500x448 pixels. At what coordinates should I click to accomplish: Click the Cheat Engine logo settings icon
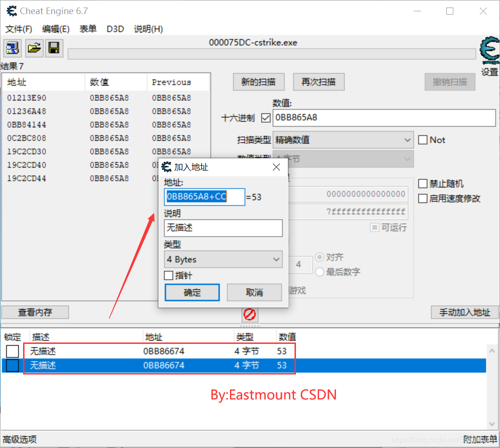[x=490, y=50]
